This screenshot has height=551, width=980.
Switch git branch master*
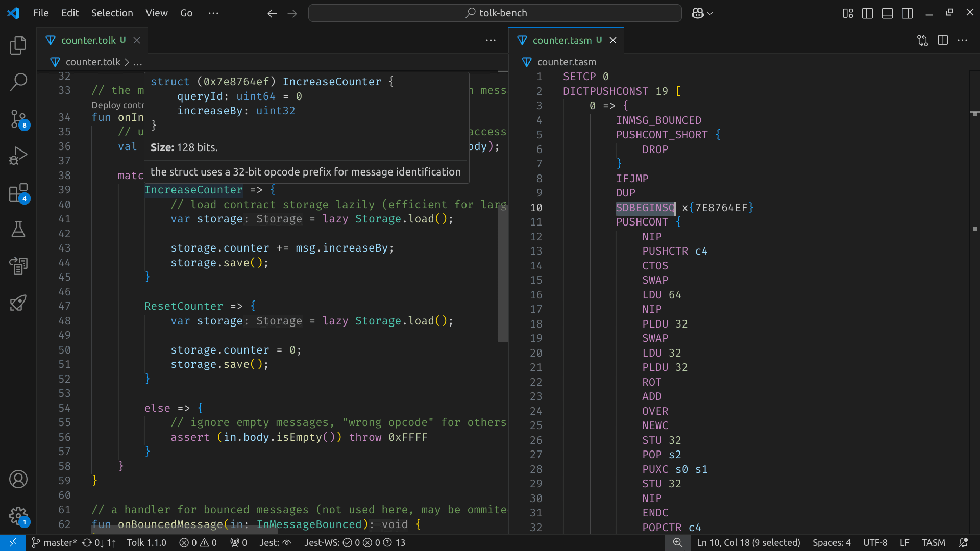tap(54, 543)
